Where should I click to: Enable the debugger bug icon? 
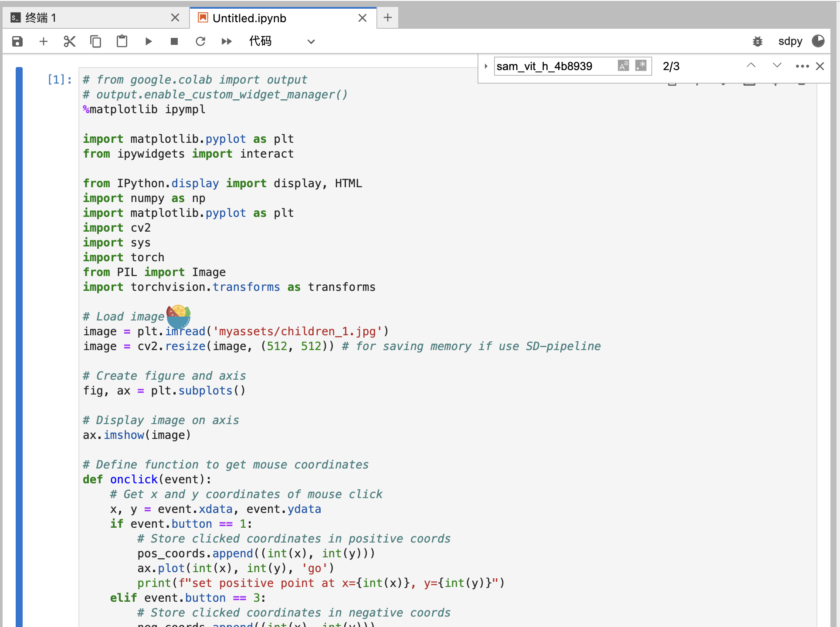click(x=758, y=41)
